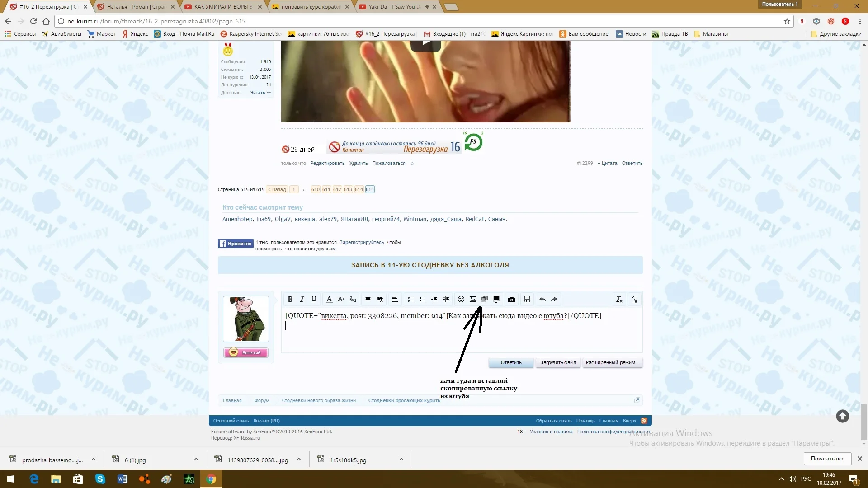
Task: Open the Skype icon in the taskbar
Action: (x=100, y=479)
